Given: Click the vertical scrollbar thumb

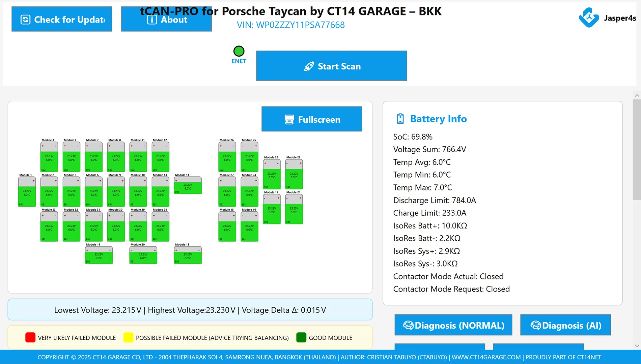Looking at the screenshot, I should tap(637, 150).
